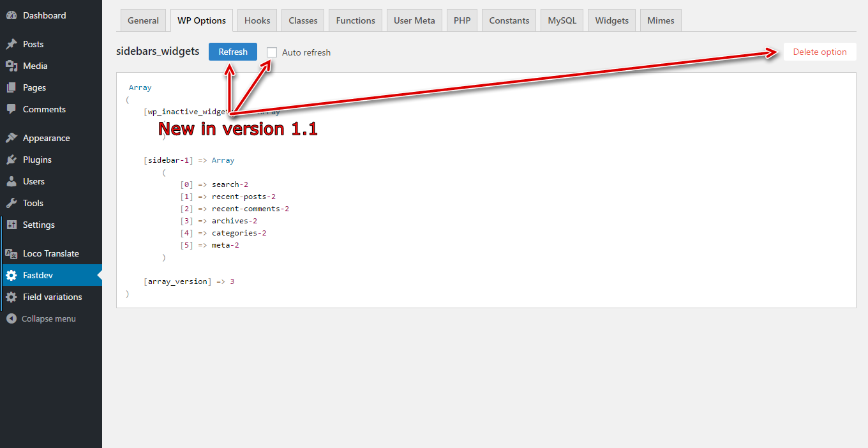
Task: Click the archives-2 value
Action: coord(234,221)
